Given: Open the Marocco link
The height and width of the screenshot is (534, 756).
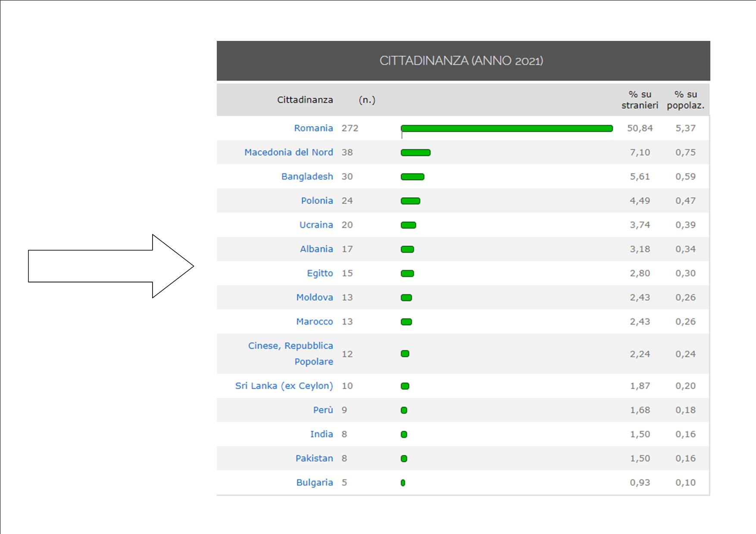Looking at the screenshot, I should point(314,321).
